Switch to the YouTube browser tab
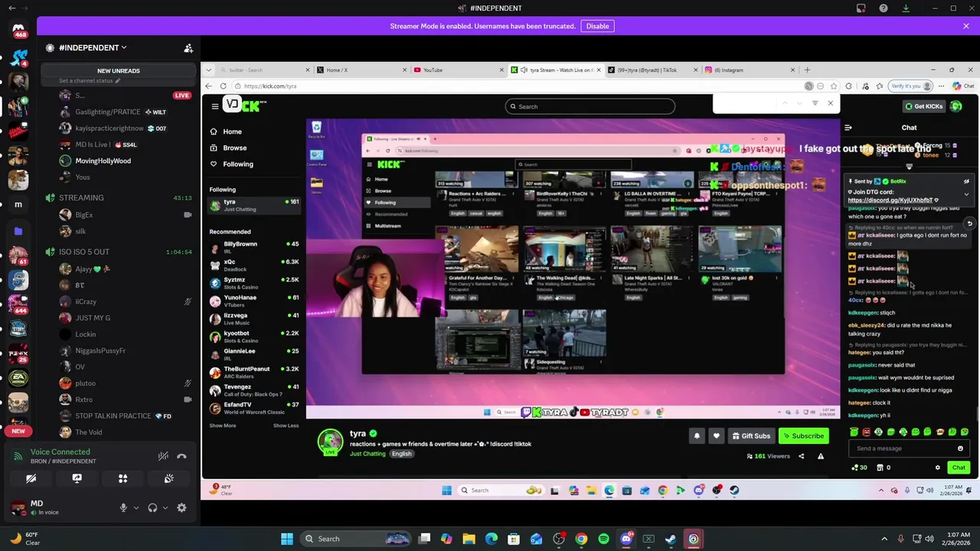 tap(457, 70)
